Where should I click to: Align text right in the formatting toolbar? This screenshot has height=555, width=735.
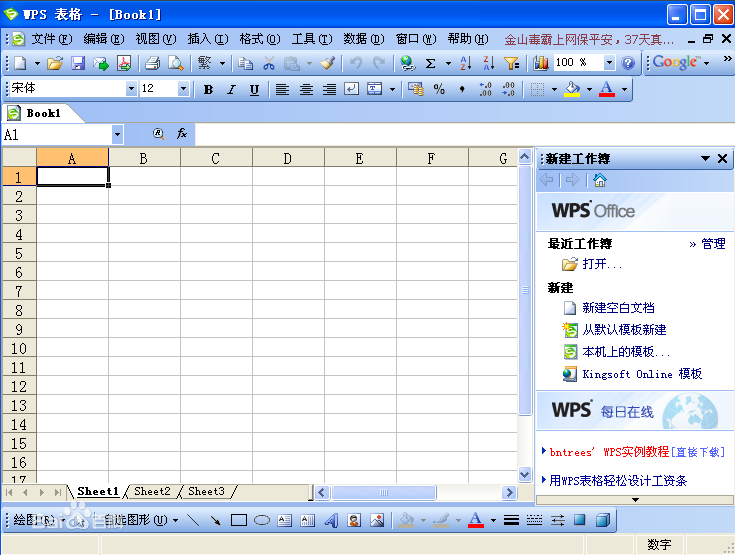pos(329,89)
